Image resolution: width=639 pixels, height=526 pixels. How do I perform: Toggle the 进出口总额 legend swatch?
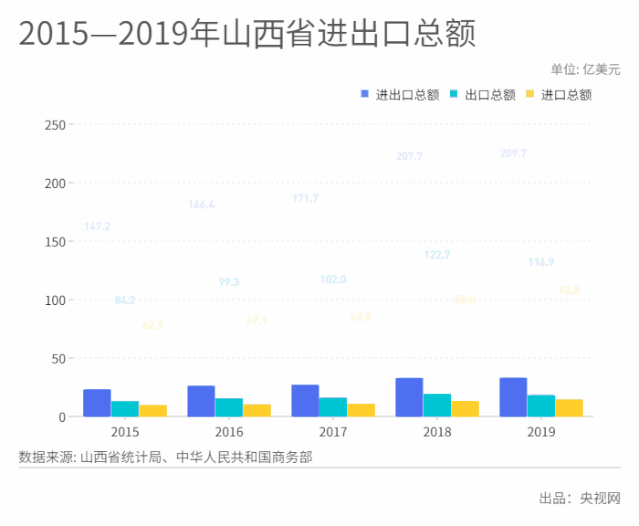365,94
